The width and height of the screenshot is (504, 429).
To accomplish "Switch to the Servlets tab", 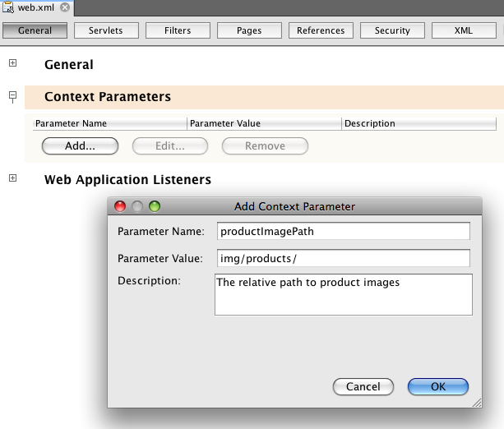I will point(106,30).
